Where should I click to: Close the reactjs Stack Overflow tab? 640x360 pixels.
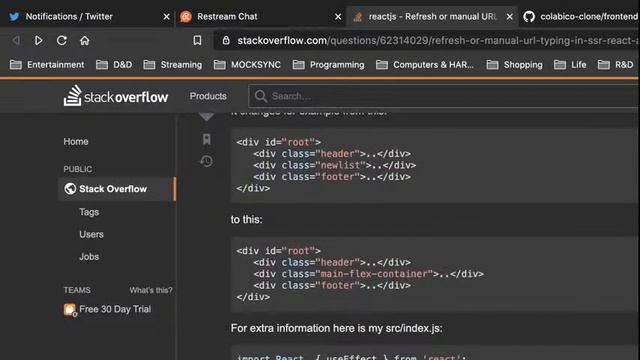tap(509, 17)
